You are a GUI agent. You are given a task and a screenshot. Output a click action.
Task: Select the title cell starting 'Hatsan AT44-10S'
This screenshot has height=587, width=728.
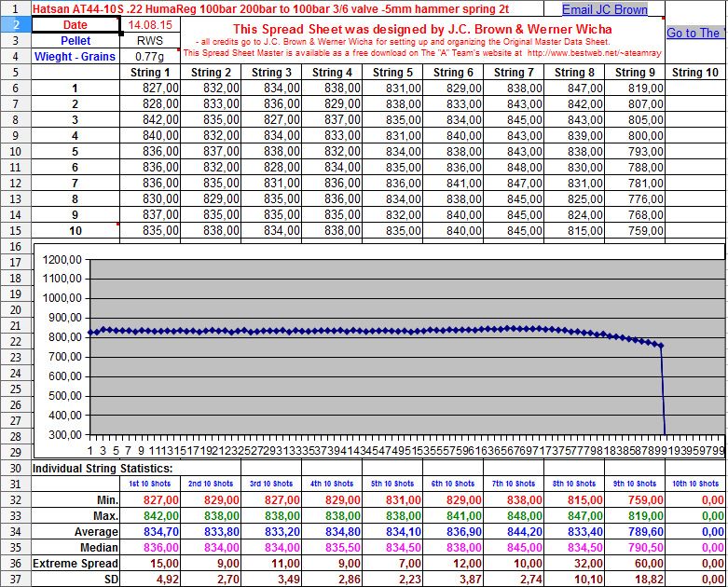pyautogui.click(x=287, y=8)
